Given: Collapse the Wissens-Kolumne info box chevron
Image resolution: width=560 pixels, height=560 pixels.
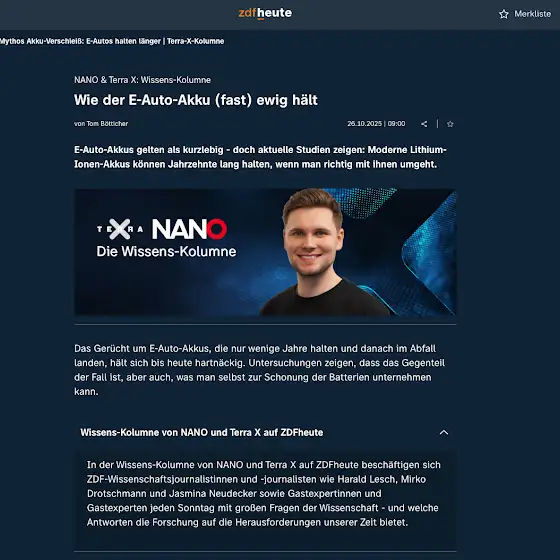Looking at the screenshot, I should pyautogui.click(x=444, y=432).
